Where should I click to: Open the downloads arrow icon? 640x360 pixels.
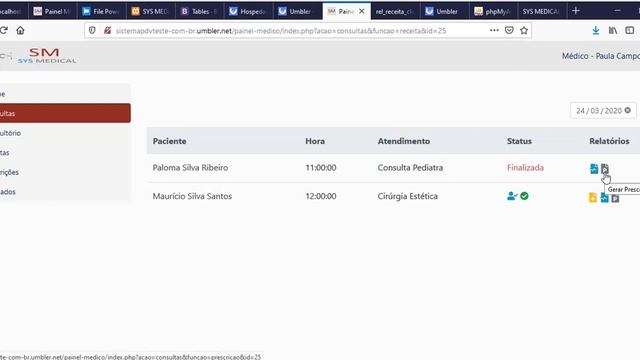pyautogui.click(x=596, y=30)
